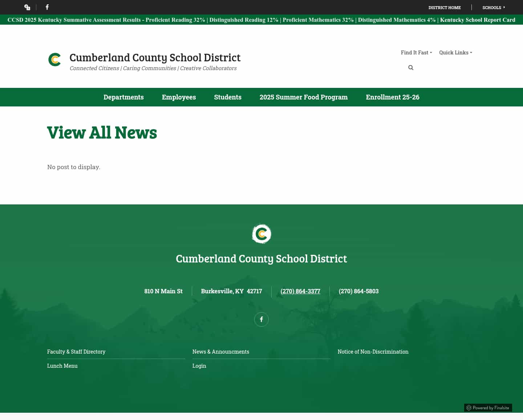Image resolution: width=523 pixels, height=420 pixels.
Task: Open the Quick Links dropdown
Action: [x=455, y=52]
